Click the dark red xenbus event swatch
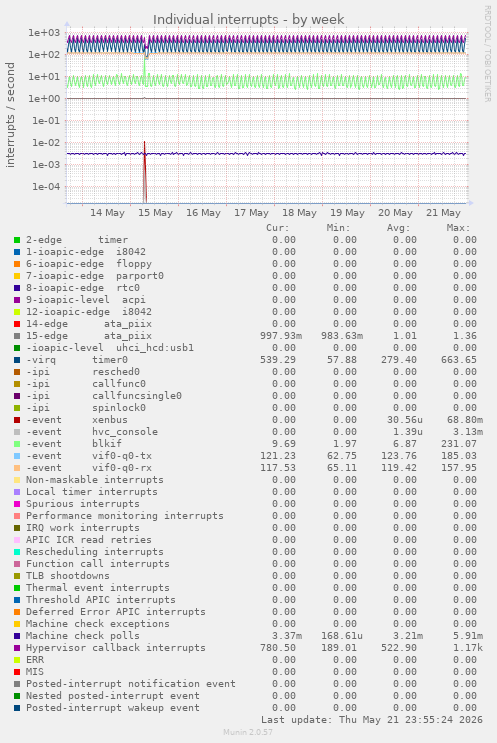497x743 pixels. pyautogui.click(x=17, y=420)
